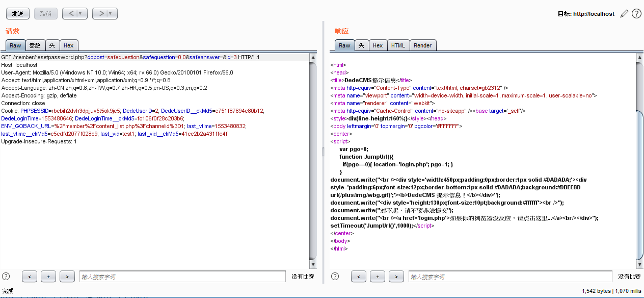
Task: Click the 完成 status text
Action: 8,291
